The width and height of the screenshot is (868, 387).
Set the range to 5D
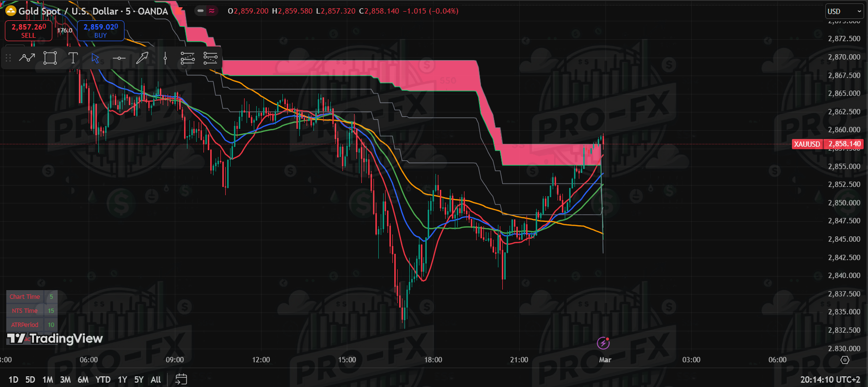point(30,380)
